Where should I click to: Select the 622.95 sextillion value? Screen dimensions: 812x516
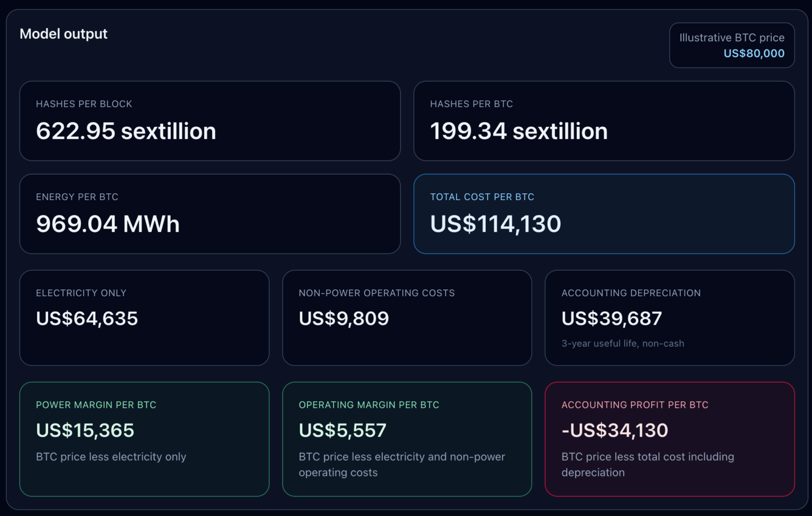(126, 131)
